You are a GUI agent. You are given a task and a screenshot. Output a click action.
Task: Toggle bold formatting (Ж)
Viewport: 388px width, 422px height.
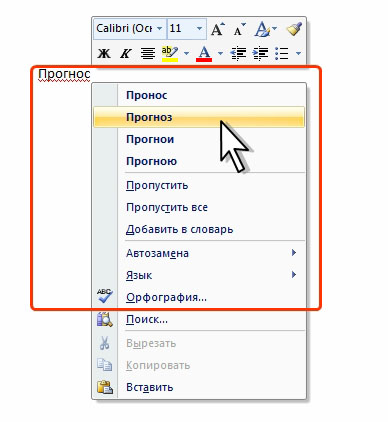coord(104,53)
